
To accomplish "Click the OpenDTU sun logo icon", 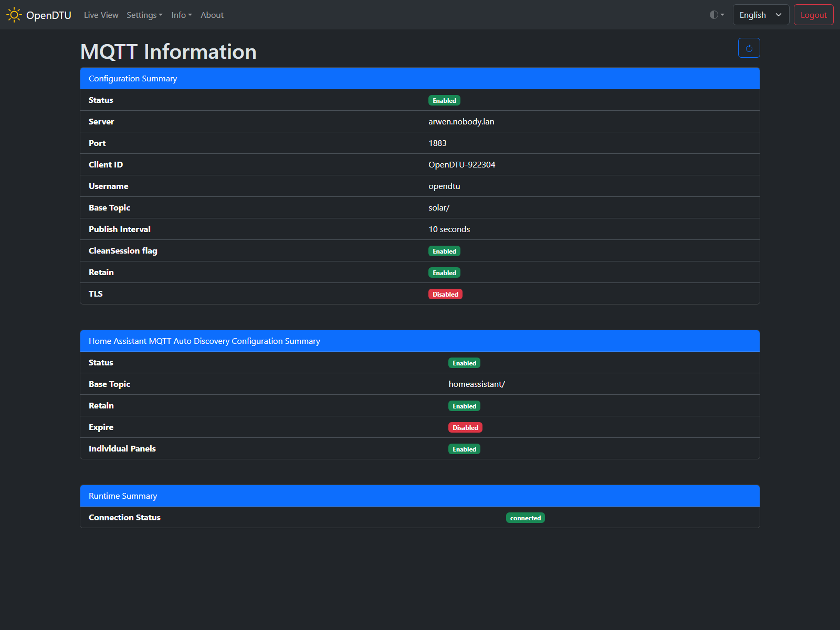I will [14, 15].
